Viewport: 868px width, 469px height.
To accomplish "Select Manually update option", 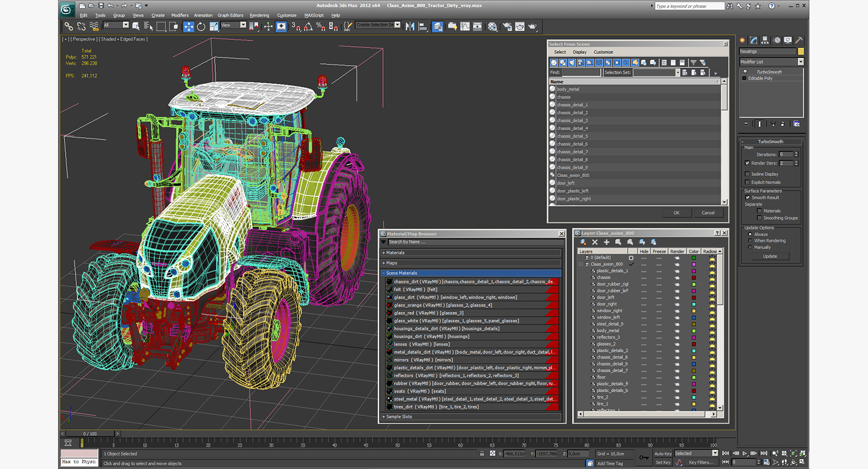I will [x=750, y=247].
